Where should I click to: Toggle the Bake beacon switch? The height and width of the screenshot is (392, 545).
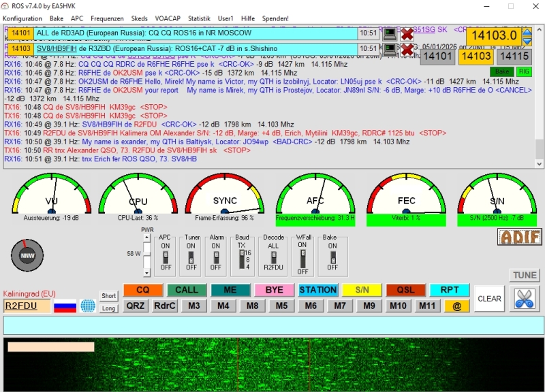[x=332, y=257]
